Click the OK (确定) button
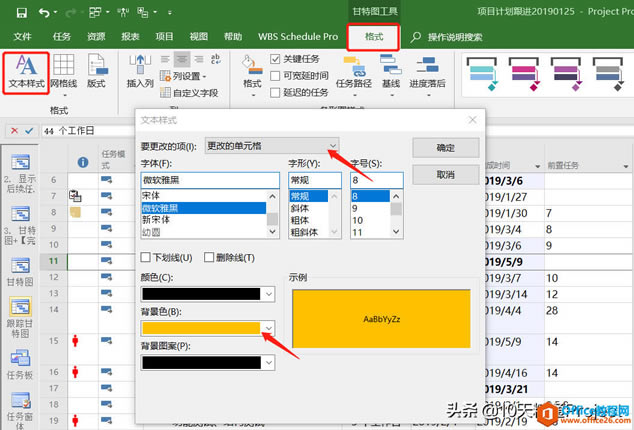This screenshot has height=430, width=634. point(445,147)
